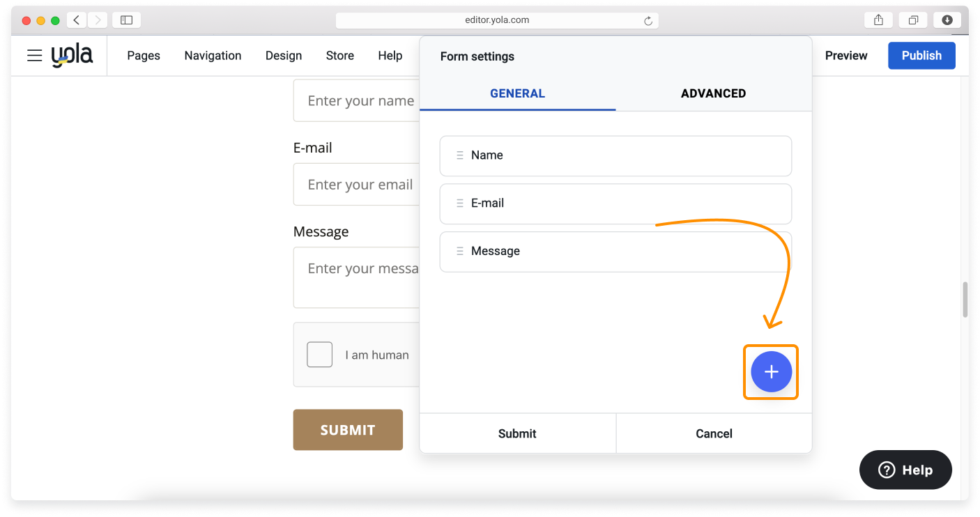The image size is (980, 517).
Task: Select the GENERAL tab
Action: point(517,93)
